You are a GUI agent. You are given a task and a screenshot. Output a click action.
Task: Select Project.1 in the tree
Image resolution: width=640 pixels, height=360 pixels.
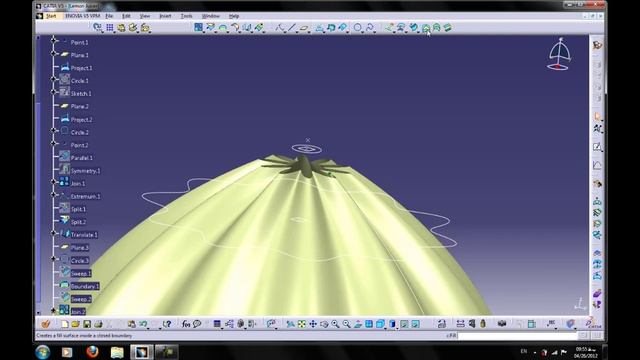coord(81,68)
